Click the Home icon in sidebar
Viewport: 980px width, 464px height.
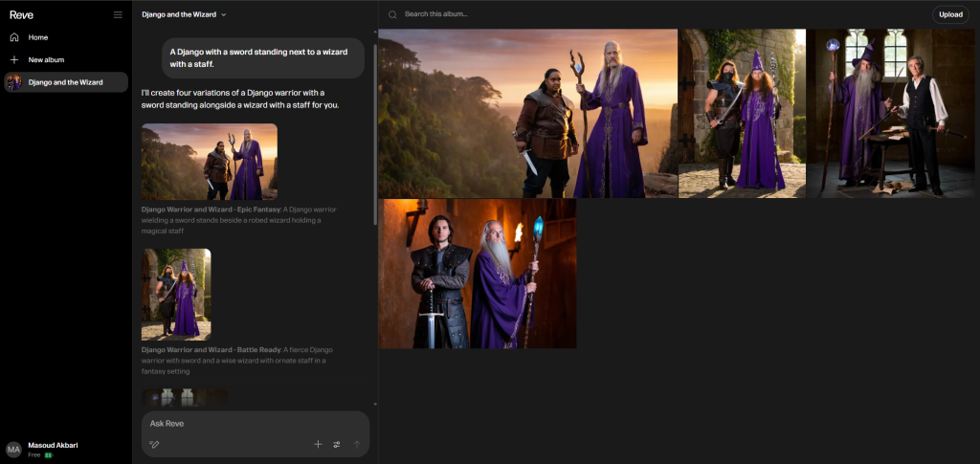pos(14,37)
